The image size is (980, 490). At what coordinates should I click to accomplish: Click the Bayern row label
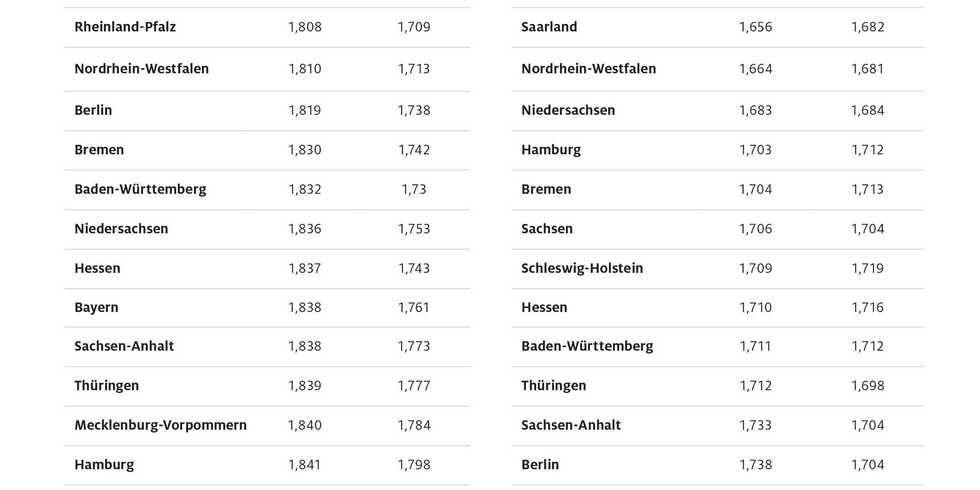(96, 307)
